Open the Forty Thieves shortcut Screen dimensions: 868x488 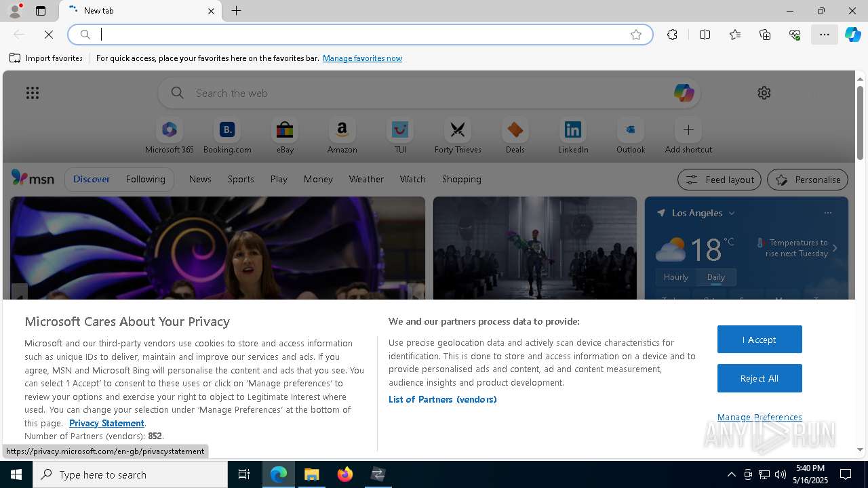(x=458, y=136)
